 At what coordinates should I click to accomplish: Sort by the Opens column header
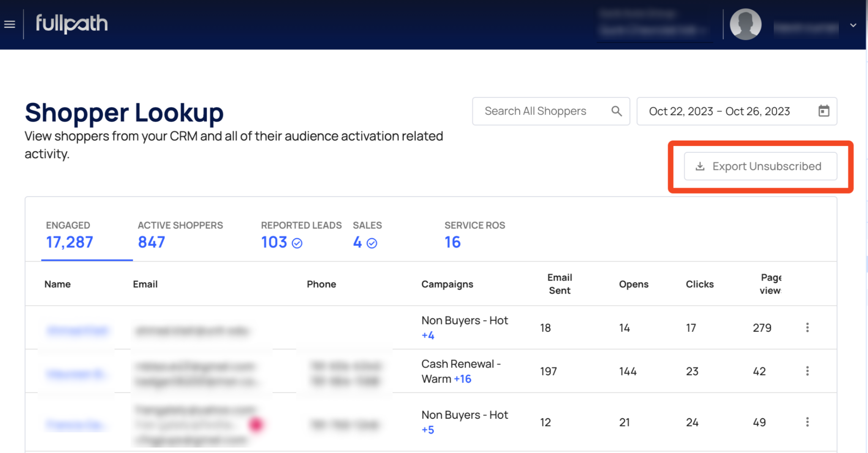(633, 284)
